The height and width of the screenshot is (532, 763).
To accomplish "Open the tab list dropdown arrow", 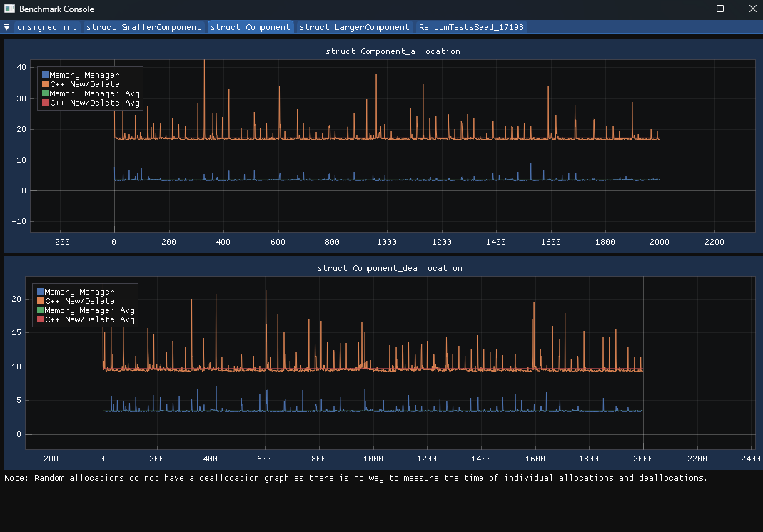I will [6, 27].
